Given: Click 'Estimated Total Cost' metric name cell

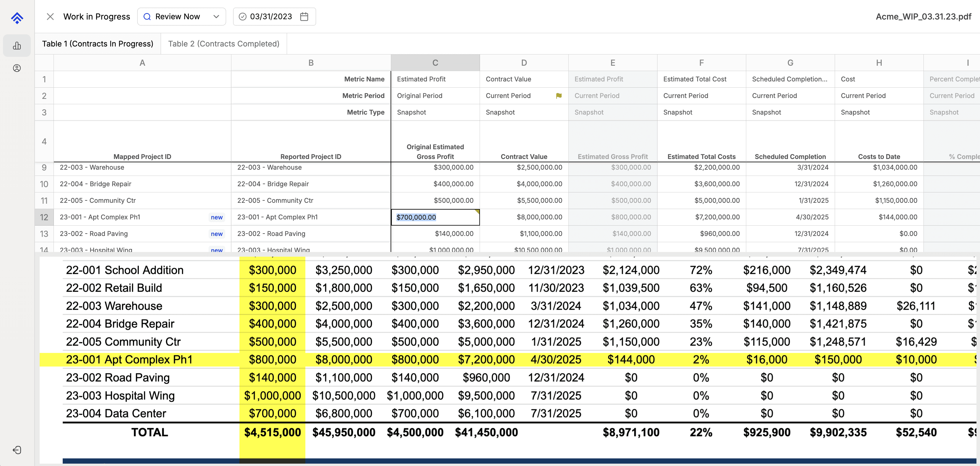Looking at the screenshot, I should [702, 79].
